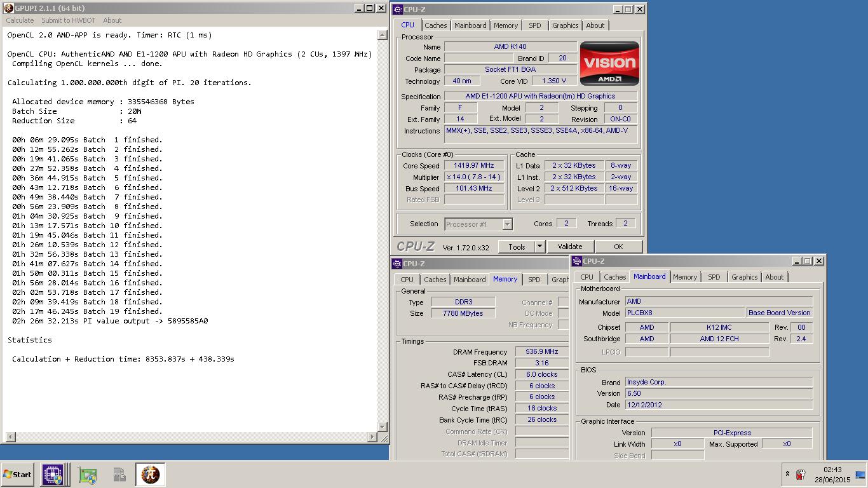868x488 pixels.
Task: Click GPUPI vertical scrollbar down arrow
Action: click(x=383, y=427)
